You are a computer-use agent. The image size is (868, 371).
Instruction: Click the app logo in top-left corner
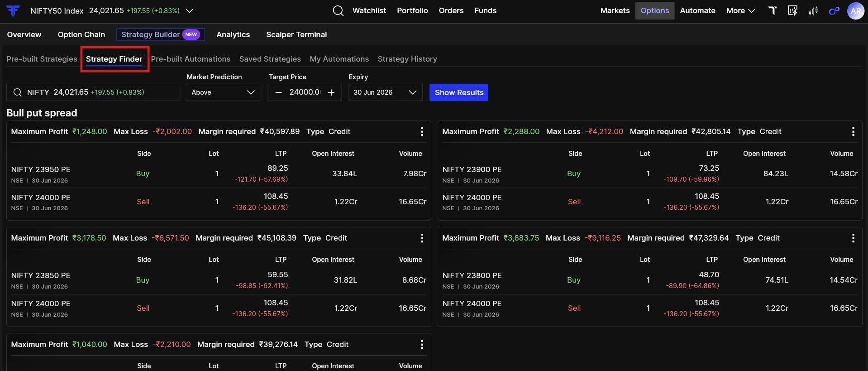(x=13, y=10)
